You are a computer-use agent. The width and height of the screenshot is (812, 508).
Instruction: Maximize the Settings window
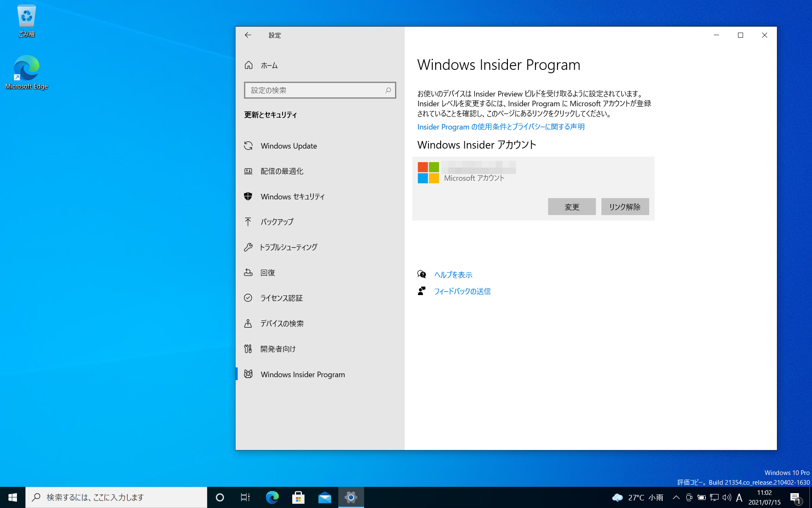tap(741, 35)
